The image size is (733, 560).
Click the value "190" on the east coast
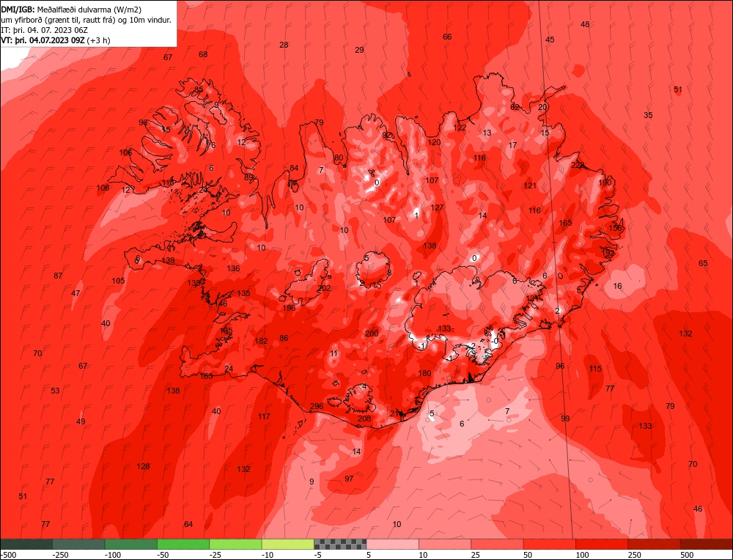point(605,183)
